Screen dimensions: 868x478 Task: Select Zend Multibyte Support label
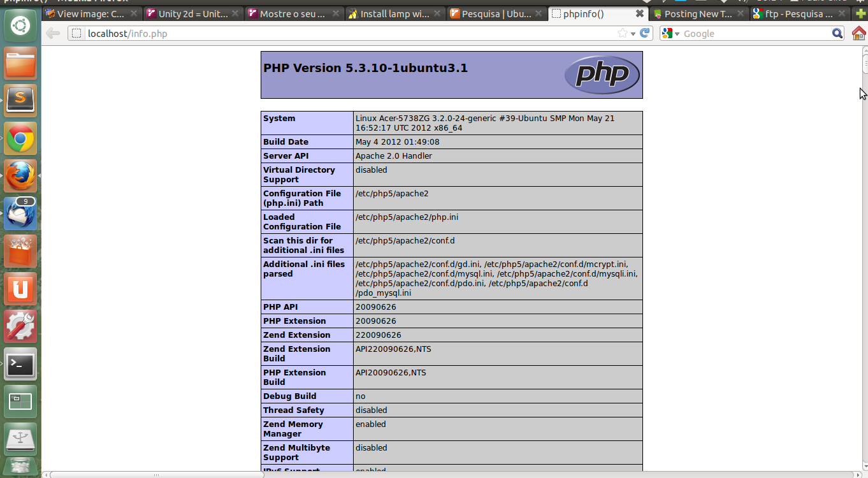pos(297,453)
